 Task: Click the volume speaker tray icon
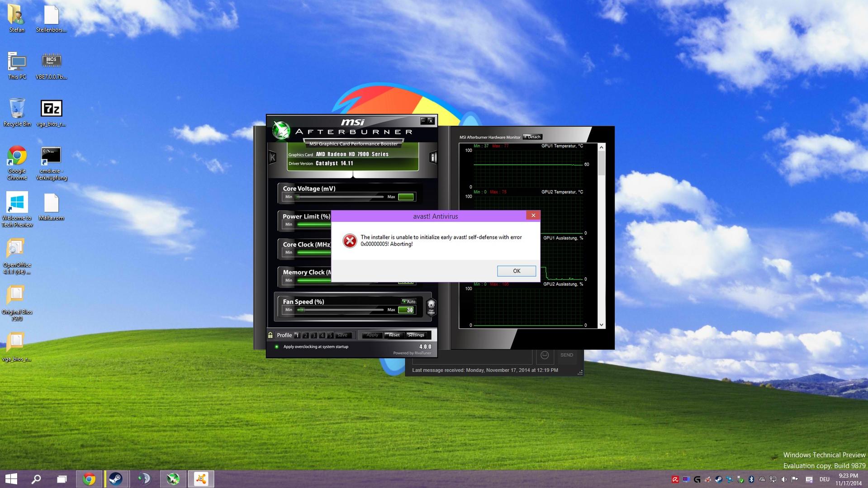[784, 479]
